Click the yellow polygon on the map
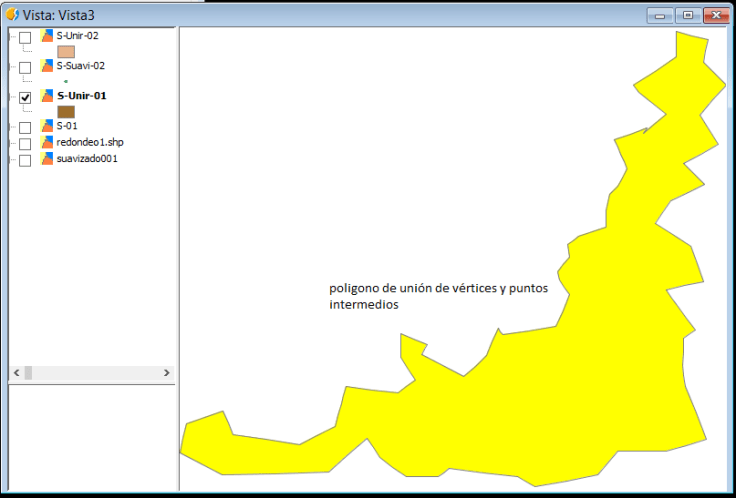Screen dimensions: 736x498 600,380
